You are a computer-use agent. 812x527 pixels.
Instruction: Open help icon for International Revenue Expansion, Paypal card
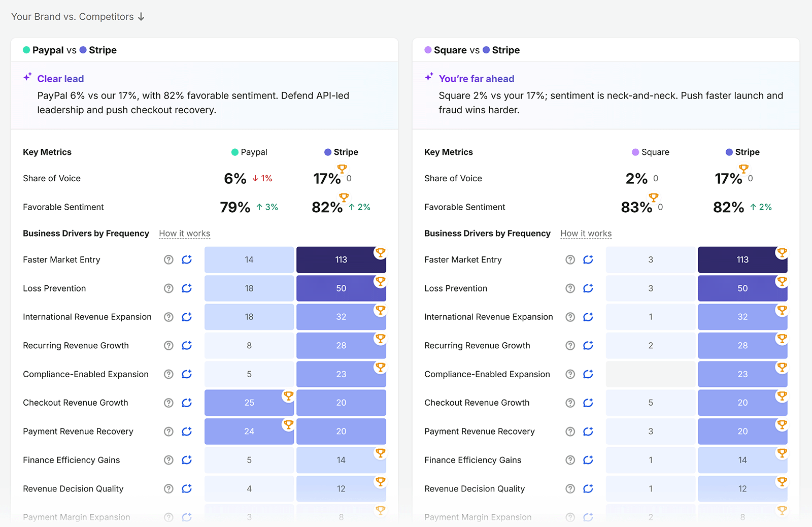click(x=168, y=317)
